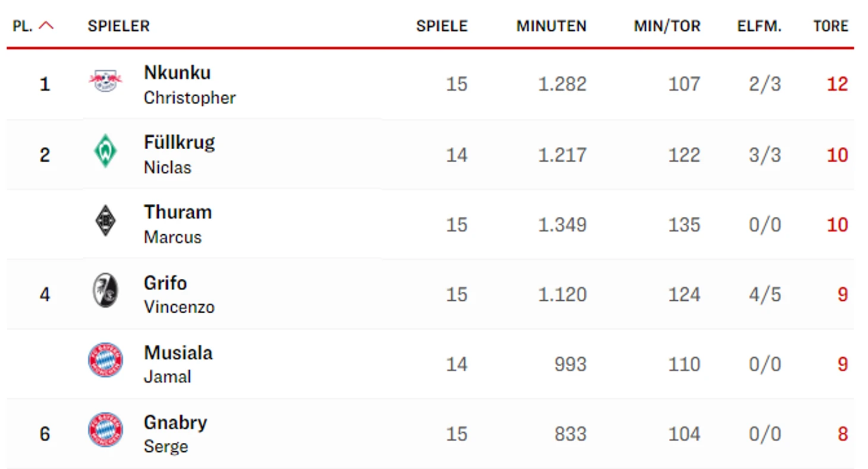Sort by the MIN/TOR column header
This screenshot has height=469, width=868.
[x=667, y=26]
